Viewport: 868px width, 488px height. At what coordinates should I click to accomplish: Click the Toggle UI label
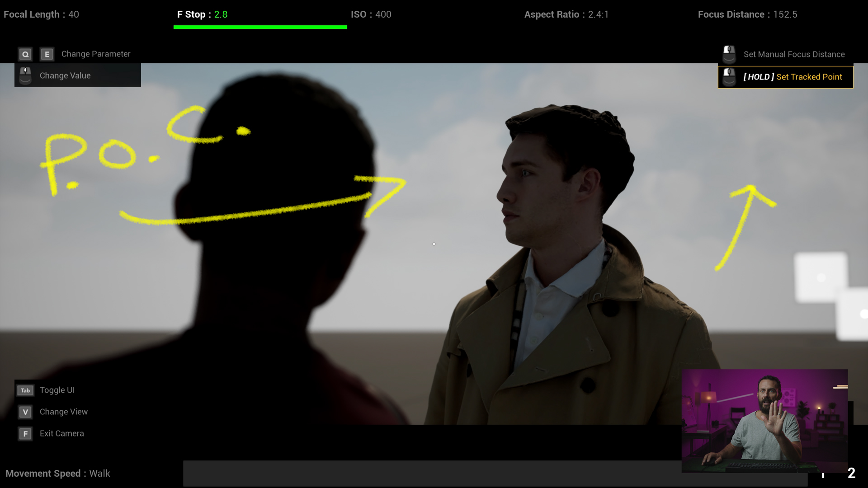tap(57, 390)
